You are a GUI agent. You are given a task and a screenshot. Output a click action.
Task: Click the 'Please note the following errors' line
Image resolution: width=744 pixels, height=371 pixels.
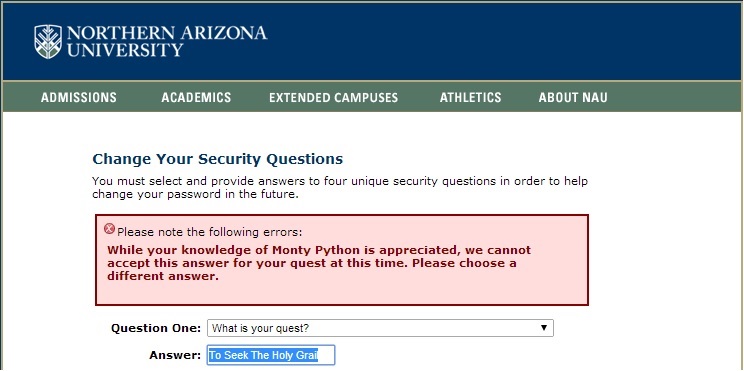pyautogui.click(x=209, y=232)
